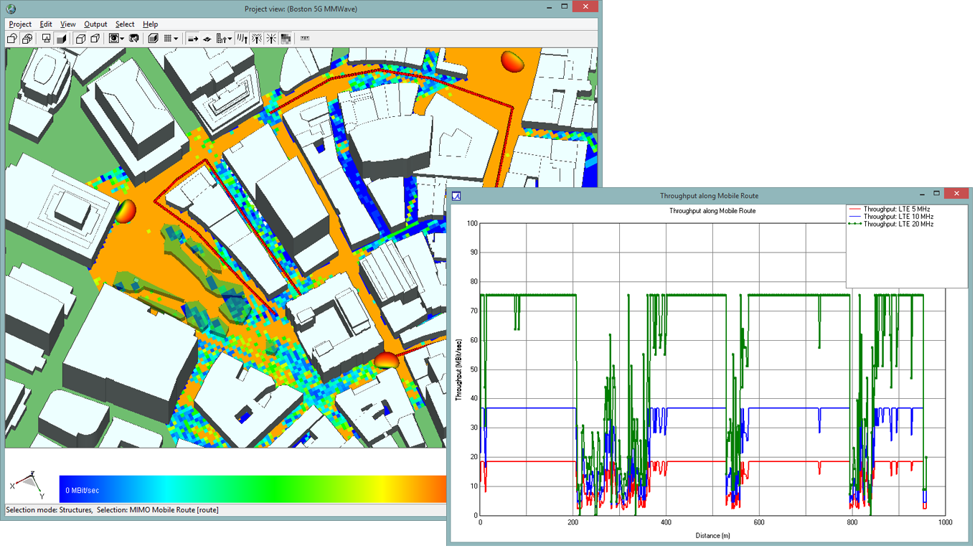Click the multiple-objects selection toolbar icon
The image size is (980, 551).
point(27,39)
